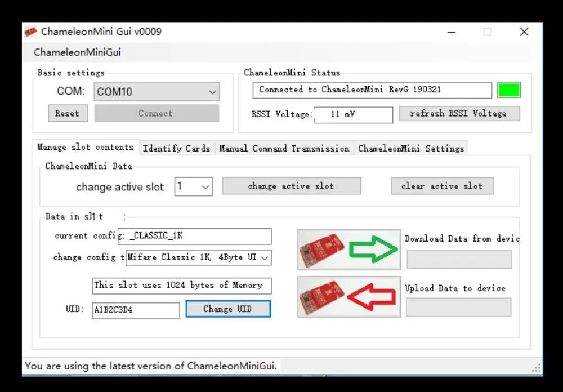Click the 'Upload Data to device' label
Viewport: 563px width, 392px height.
455,288
